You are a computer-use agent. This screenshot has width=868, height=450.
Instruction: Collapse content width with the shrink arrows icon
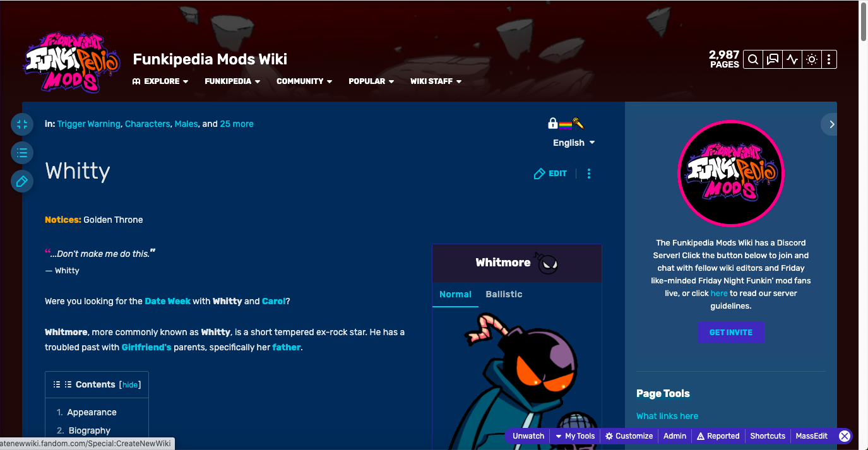tap(22, 124)
